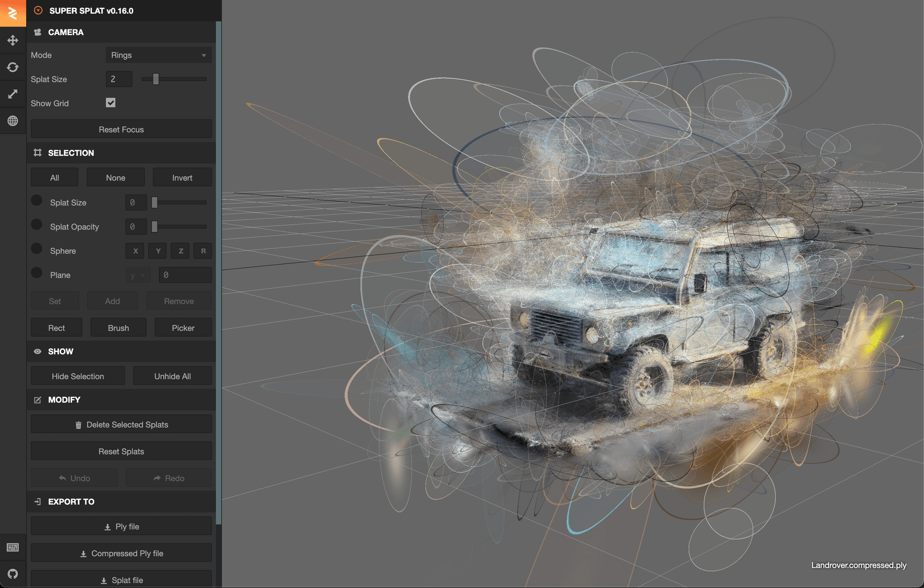Click the SuperSplat logo icon
Screen dimensions: 924x588
39,10
